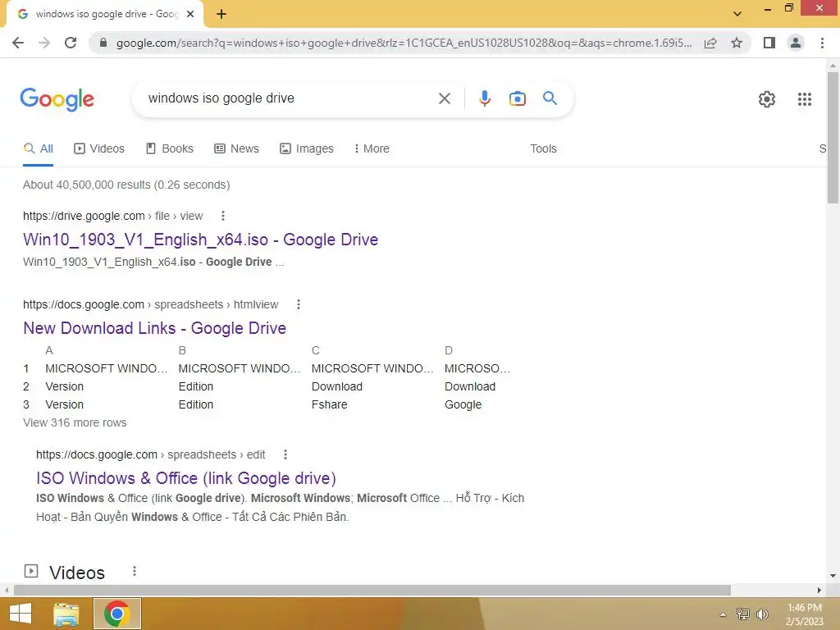Select the All results tab
This screenshot has width=840, height=630.
point(38,148)
